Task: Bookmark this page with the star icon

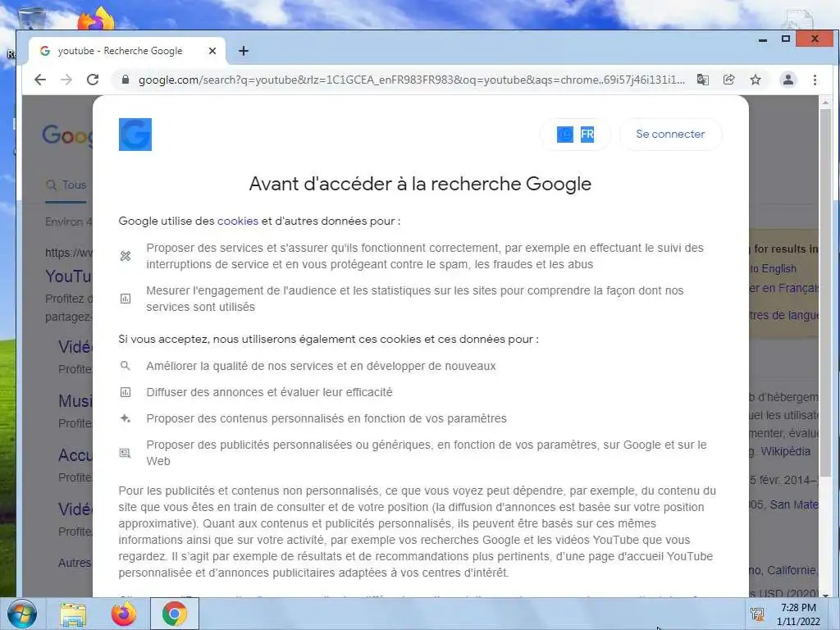Action: tap(756, 80)
